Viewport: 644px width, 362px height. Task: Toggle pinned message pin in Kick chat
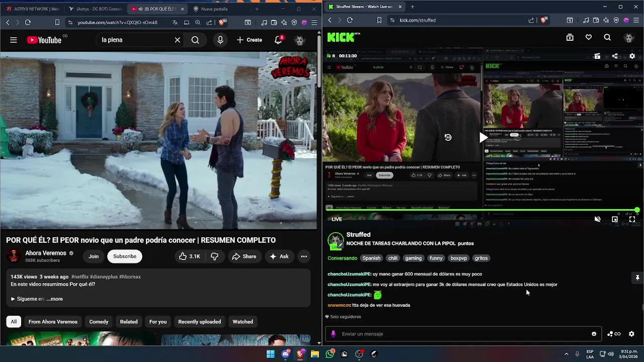(637, 278)
